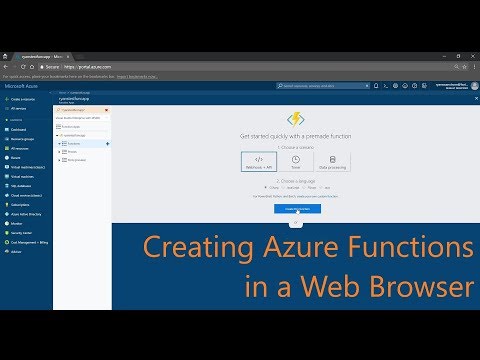
Task: Click the browser zoom magnifier icon
Action: [456, 67]
